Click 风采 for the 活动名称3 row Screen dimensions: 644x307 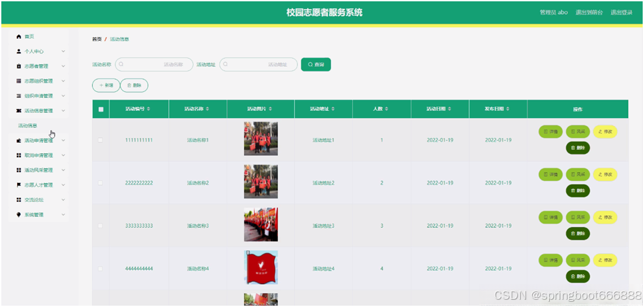pos(578,217)
